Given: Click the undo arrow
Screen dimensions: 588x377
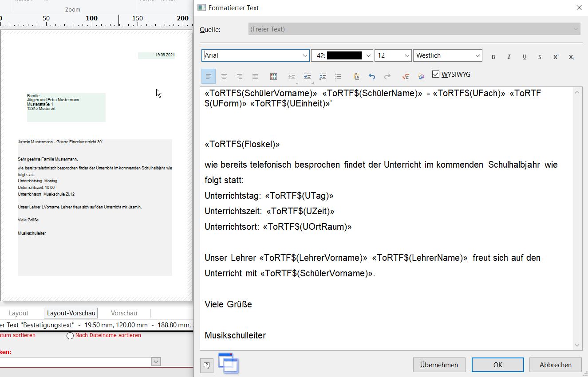Looking at the screenshot, I should [372, 77].
